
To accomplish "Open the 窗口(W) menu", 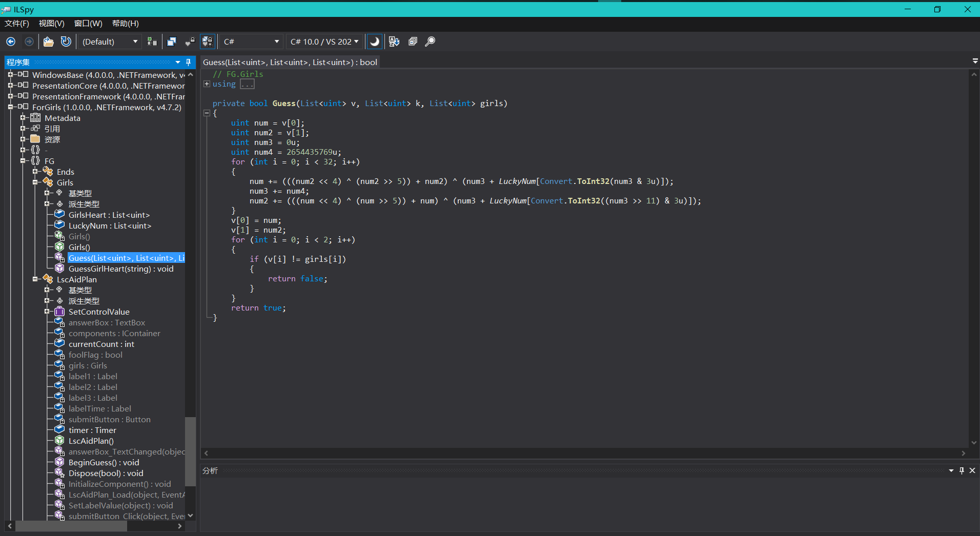I will pos(88,24).
